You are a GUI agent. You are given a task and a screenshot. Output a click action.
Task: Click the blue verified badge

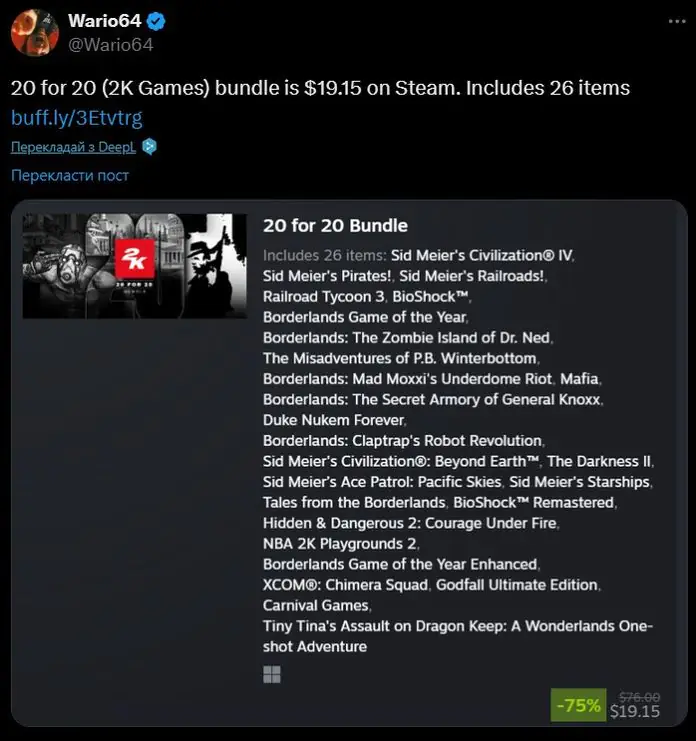coord(156,22)
